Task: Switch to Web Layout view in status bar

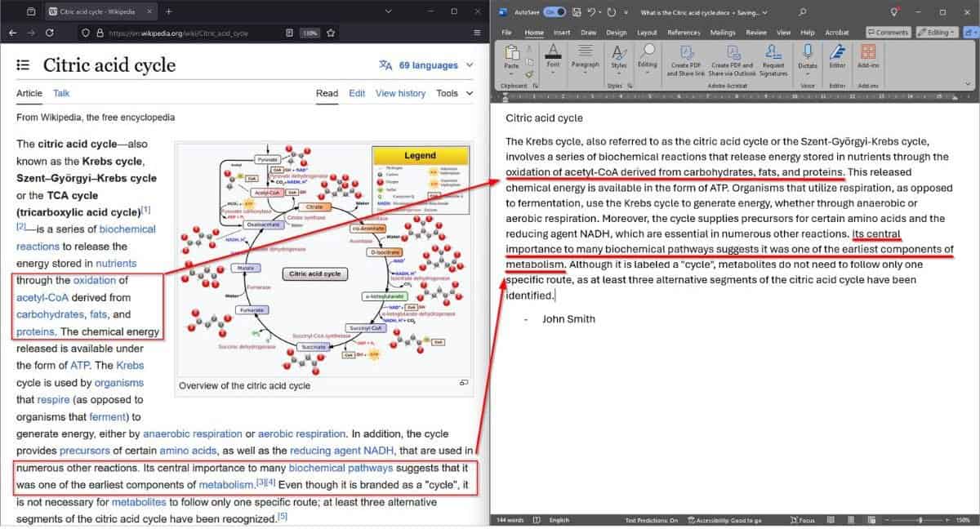Action: point(872,520)
